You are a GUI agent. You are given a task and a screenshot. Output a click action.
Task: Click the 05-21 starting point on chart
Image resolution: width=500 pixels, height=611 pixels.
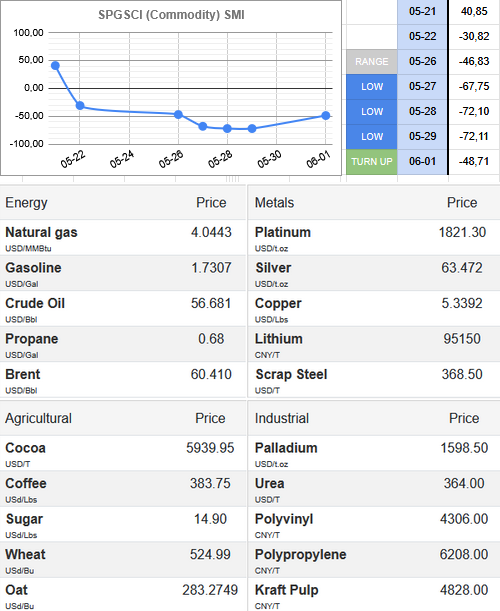pyautogui.click(x=55, y=65)
